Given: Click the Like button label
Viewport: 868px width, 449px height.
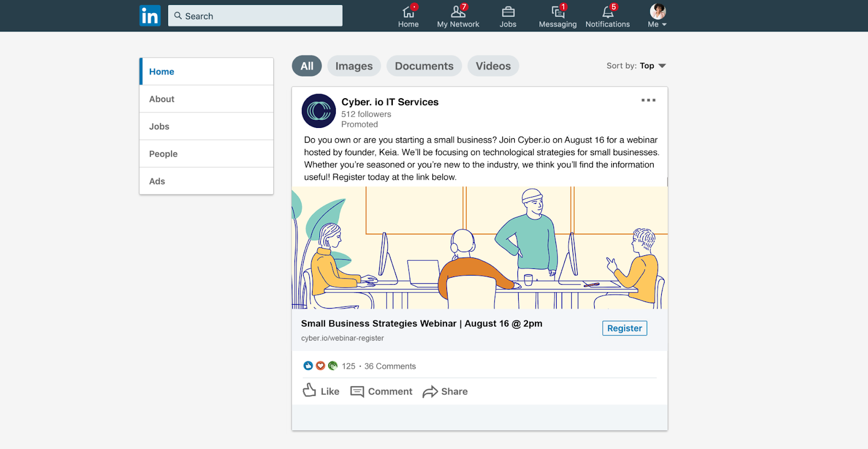Looking at the screenshot, I should 330,392.
